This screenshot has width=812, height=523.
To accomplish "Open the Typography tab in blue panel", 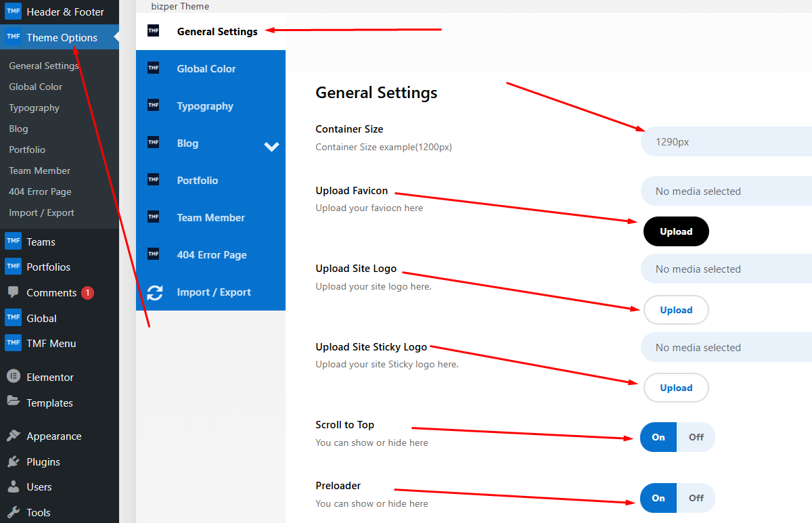I will pyautogui.click(x=205, y=106).
